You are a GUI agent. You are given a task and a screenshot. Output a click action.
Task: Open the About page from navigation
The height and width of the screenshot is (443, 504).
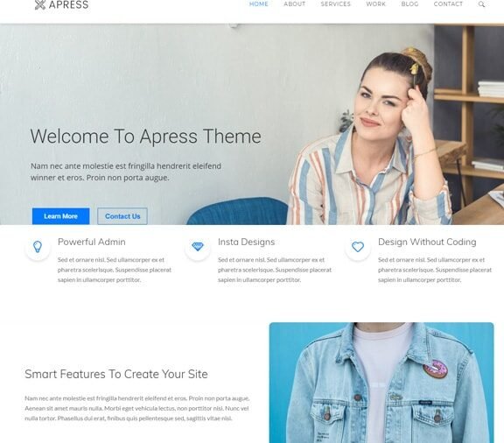[x=294, y=4]
